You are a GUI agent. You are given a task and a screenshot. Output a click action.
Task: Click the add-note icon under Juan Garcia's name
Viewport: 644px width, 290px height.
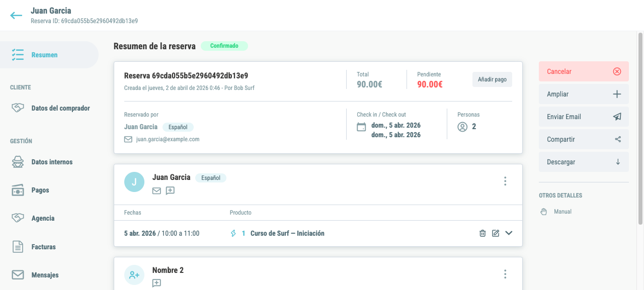coord(170,191)
